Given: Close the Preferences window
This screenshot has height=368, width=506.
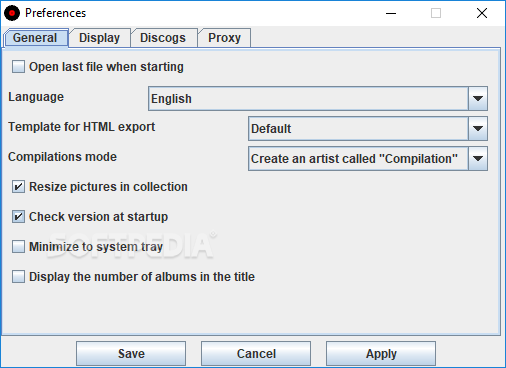Looking at the screenshot, I should coord(482,13).
